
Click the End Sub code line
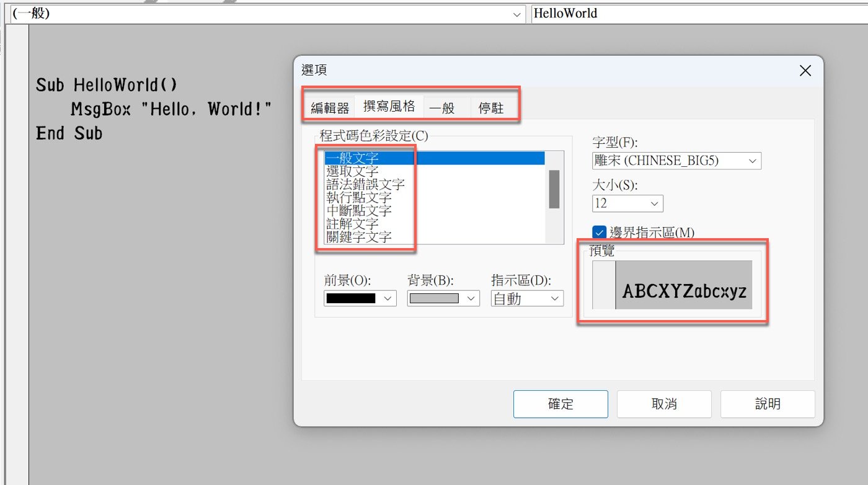pos(69,133)
